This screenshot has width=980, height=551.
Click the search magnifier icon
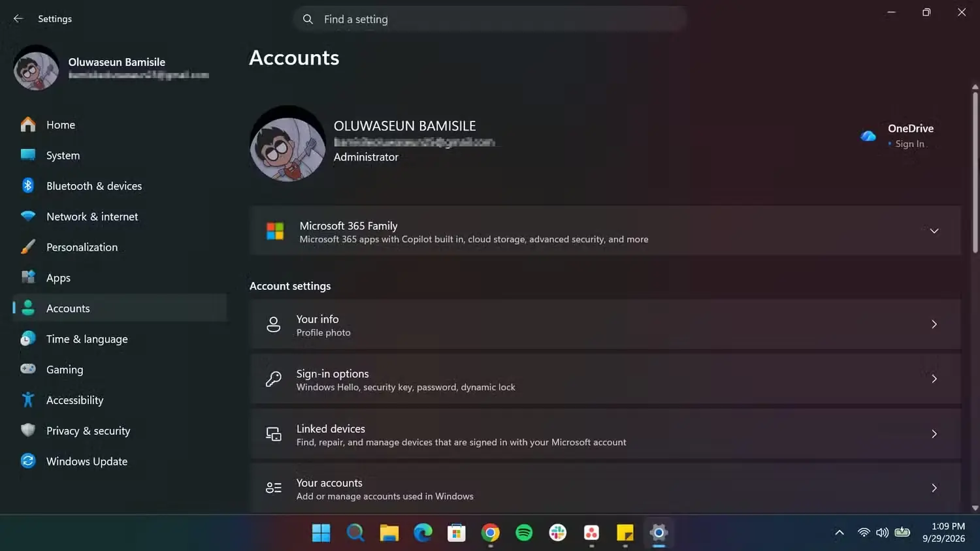point(308,19)
